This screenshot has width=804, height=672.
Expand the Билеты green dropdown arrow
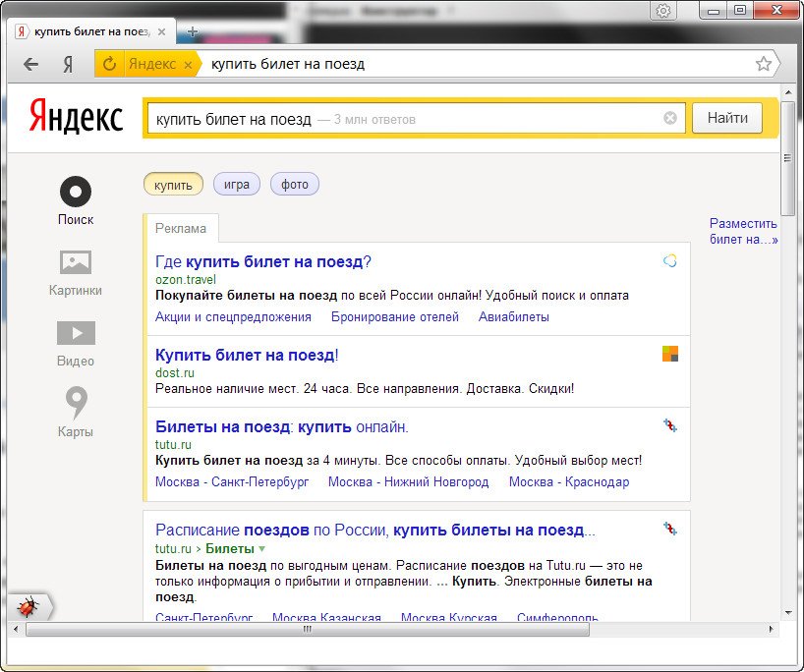pyautogui.click(x=262, y=548)
